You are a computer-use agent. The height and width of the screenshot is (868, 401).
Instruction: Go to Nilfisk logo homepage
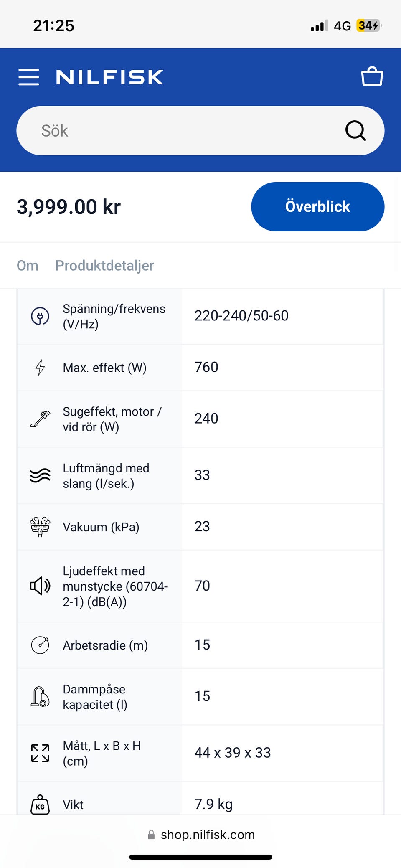109,77
